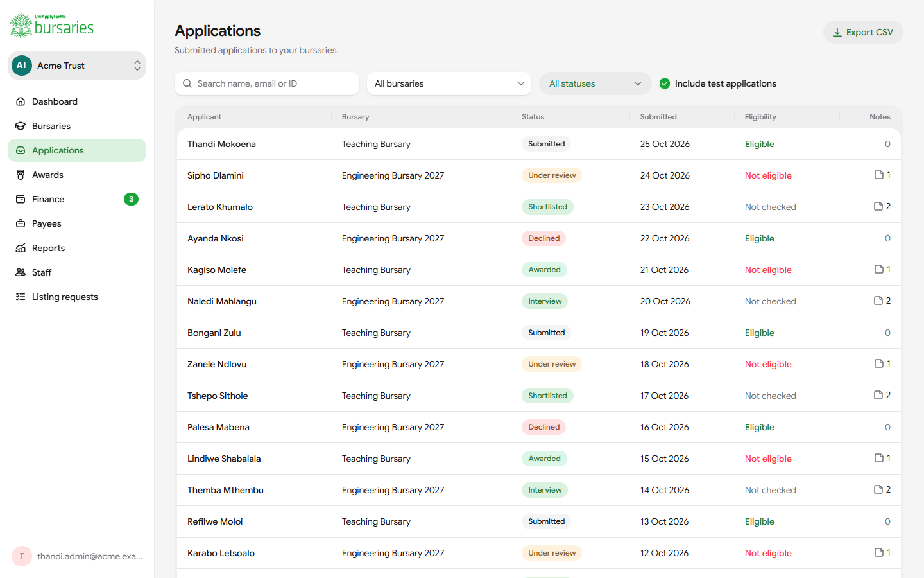Focus the Search name, email or ID field
Viewport: 924px width, 578px height.
(x=267, y=83)
